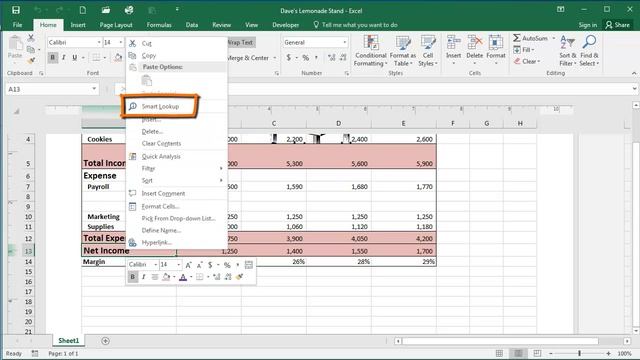This screenshot has width=640, height=360.
Task: Toggle Italic in the ribbon Font group
Action: tap(64, 58)
